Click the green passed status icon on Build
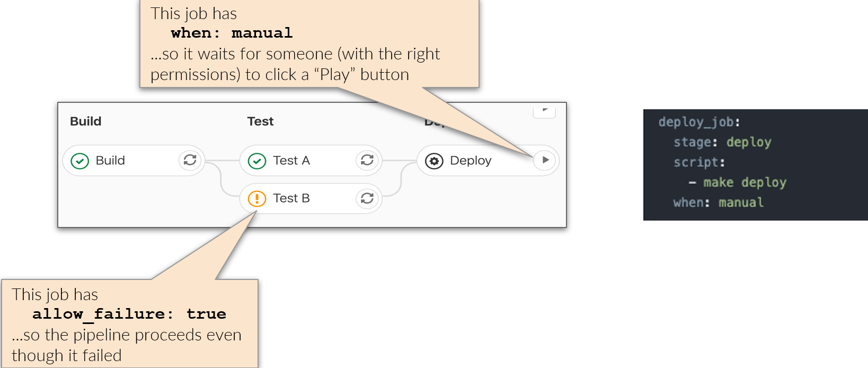 point(80,161)
